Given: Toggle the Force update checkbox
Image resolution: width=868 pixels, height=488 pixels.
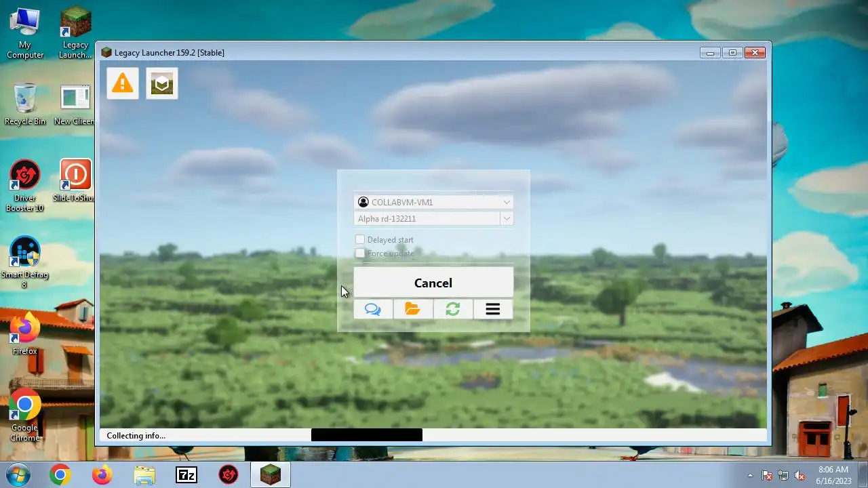Looking at the screenshot, I should tap(360, 253).
